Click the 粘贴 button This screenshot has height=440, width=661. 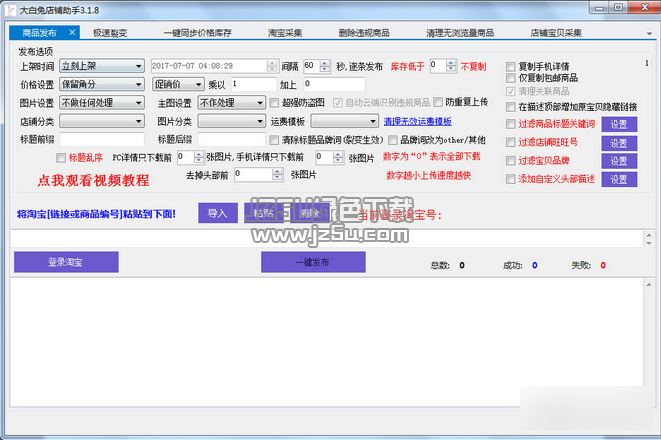264,213
